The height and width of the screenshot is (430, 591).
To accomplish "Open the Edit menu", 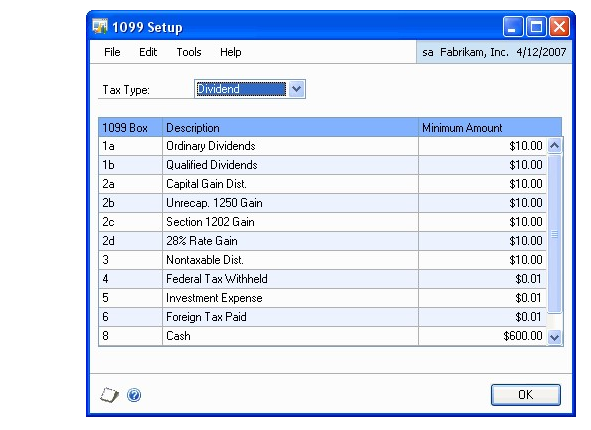I will tap(148, 52).
